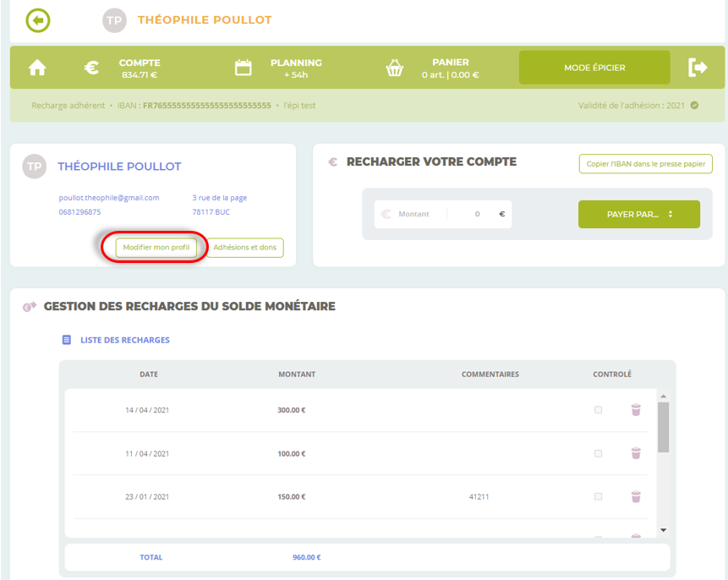This screenshot has width=728, height=580.
Task: Delete the 11/04/2021 recharge with trash icon
Action: tap(636, 453)
